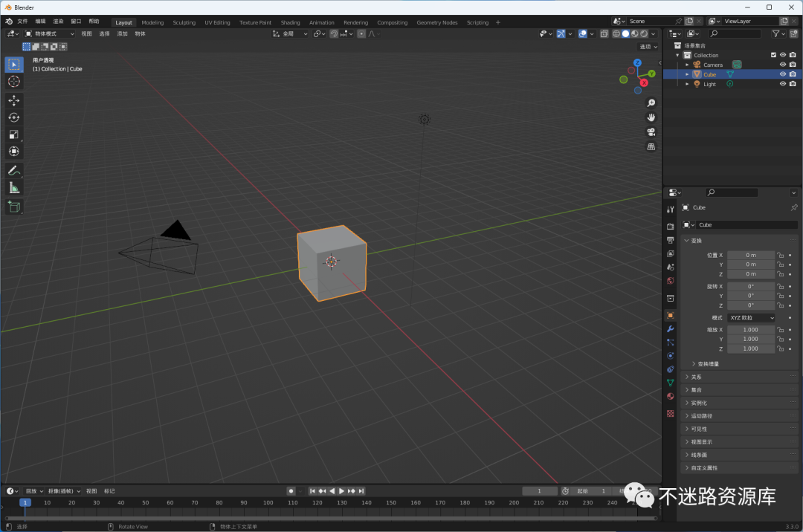Switch perspective/orthographic grid icon
Viewport: 803px width, 532px height.
point(651,147)
